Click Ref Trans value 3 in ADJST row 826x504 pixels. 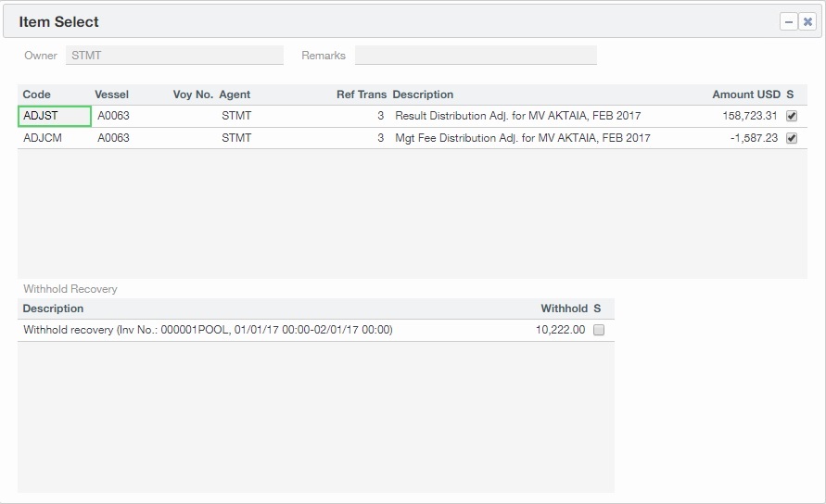pos(380,116)
